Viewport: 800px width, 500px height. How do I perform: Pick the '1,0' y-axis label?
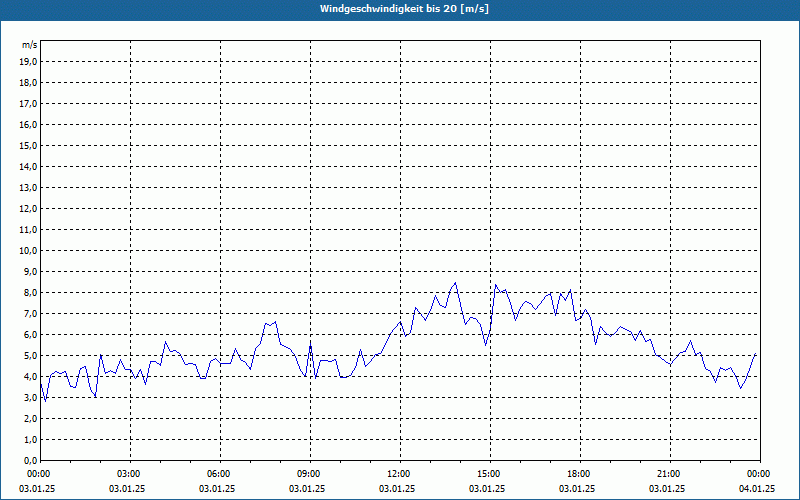[31, 440]
